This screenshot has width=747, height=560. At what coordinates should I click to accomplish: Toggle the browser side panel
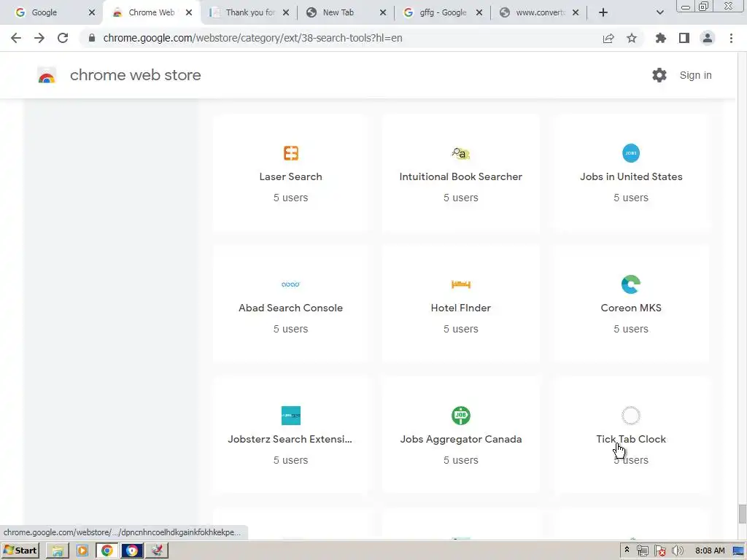[x=684, y=38]
